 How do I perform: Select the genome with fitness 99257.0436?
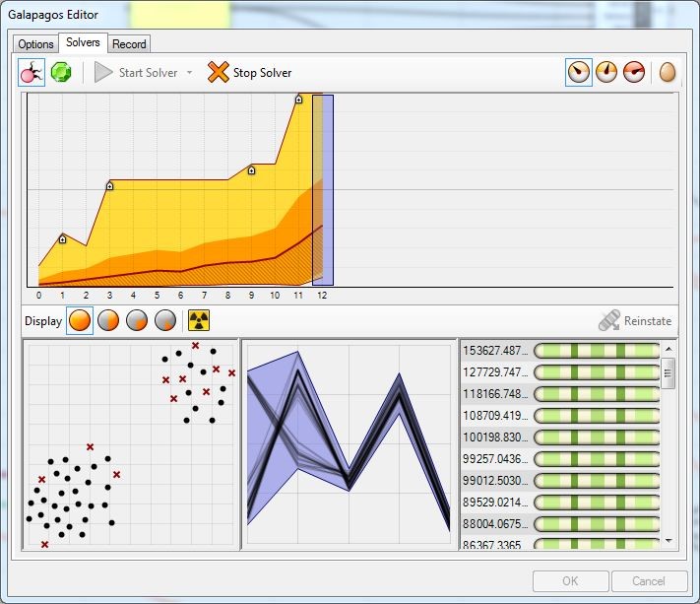(560, 459)
